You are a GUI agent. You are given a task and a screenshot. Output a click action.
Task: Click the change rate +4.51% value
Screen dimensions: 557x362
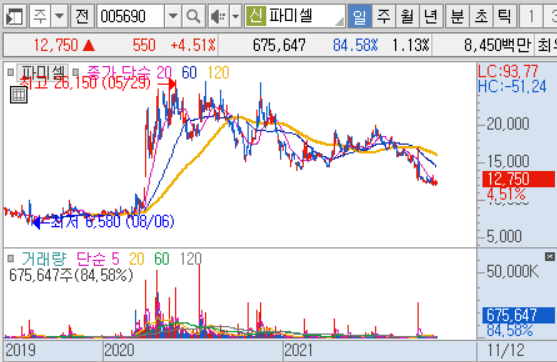193,45
